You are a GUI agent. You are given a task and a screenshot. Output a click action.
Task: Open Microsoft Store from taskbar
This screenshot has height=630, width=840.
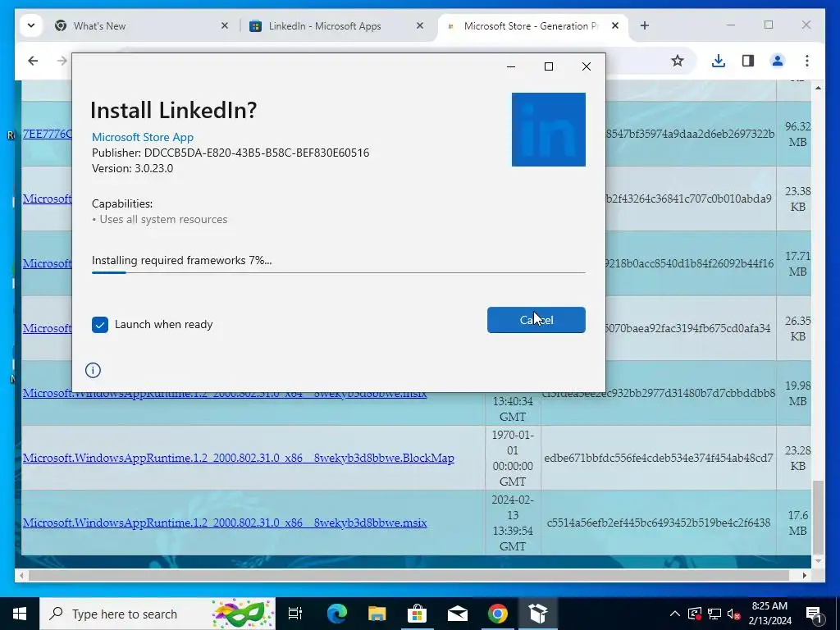click(x=418, y=614)
